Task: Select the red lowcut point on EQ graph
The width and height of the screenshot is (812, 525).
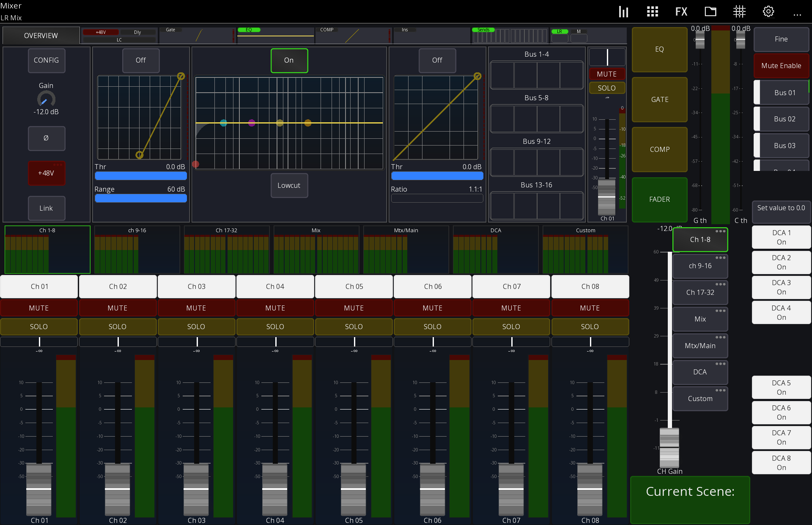Action: (x=195, y=164)
